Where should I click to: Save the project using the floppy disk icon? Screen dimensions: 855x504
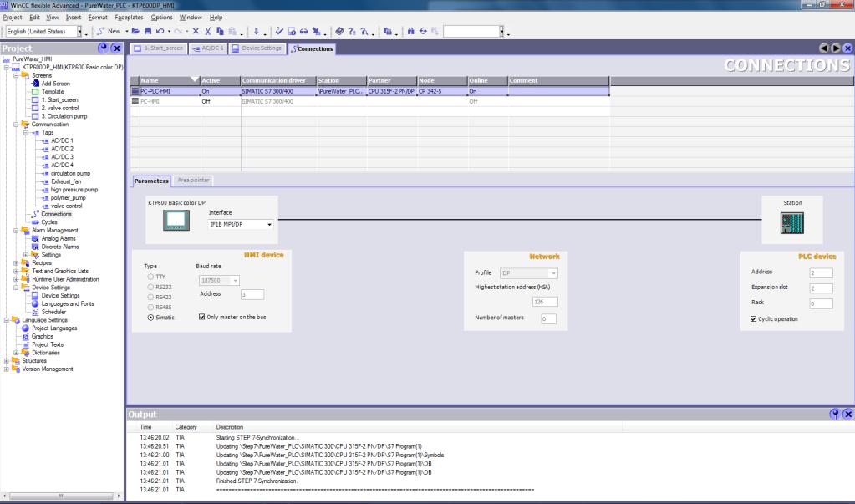tap(147, 31)
